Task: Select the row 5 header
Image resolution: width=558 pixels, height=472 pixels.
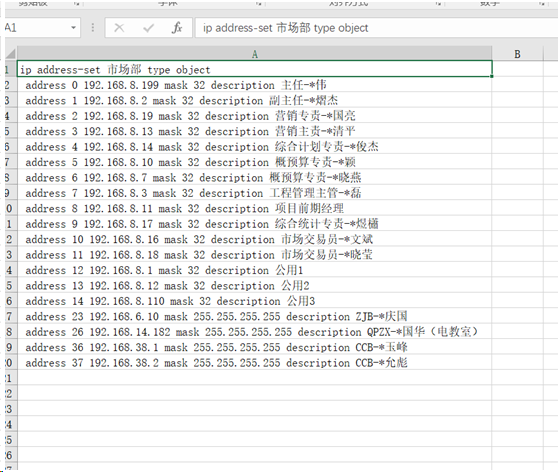Action: pyautogui.click(x=9, y=131)
